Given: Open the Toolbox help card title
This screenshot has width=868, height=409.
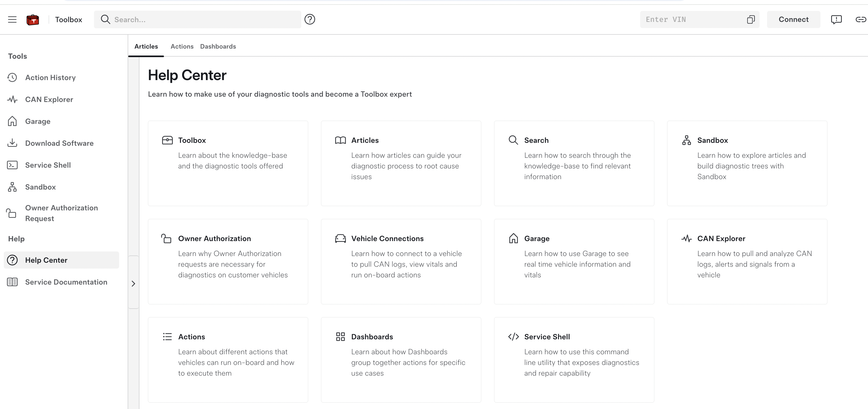Looking at the screenshot, I should [x=192, y=140].
